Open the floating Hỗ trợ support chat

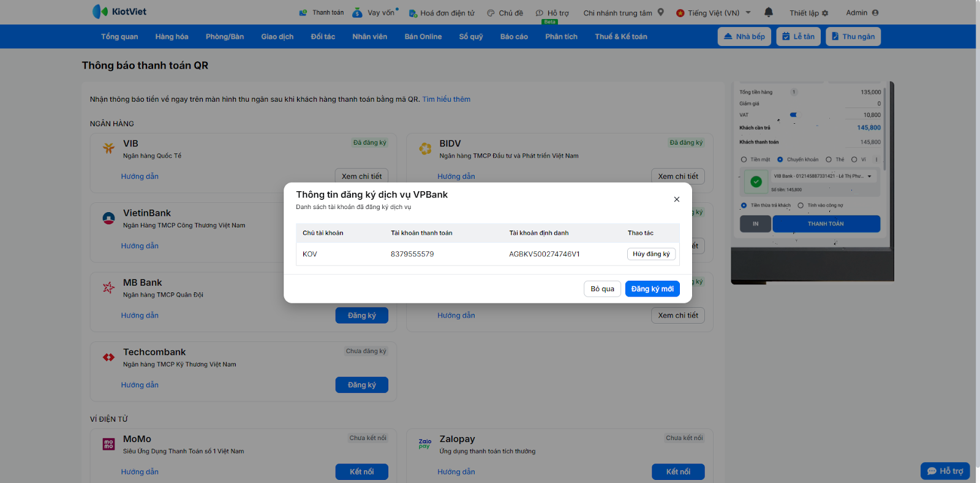(x=945, y=471)
